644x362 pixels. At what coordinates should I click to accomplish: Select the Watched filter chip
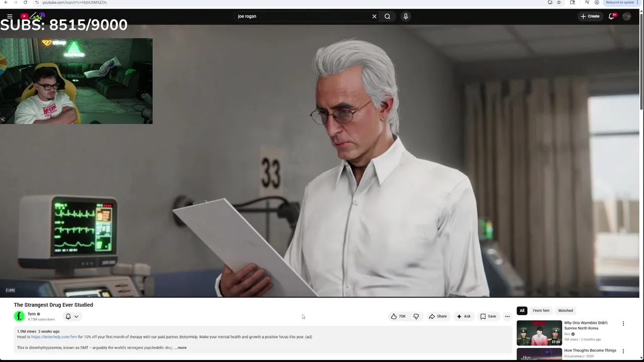pos(566,311)
